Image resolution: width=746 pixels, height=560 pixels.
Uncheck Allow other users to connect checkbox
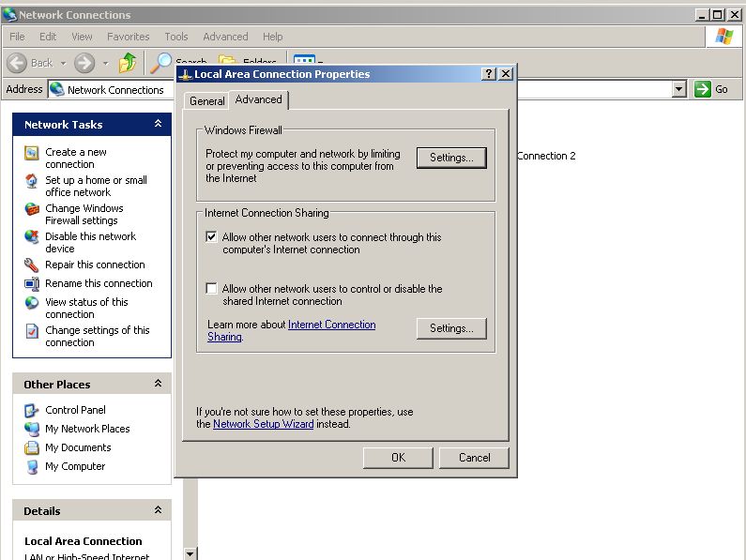(x=211, y=237)
